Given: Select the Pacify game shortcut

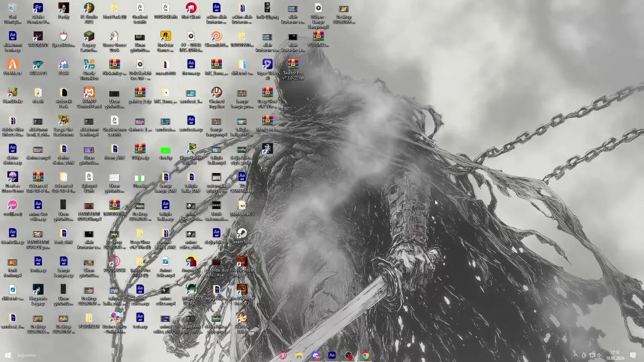Looking at the screenshot, I should click(x=63, y=11).
